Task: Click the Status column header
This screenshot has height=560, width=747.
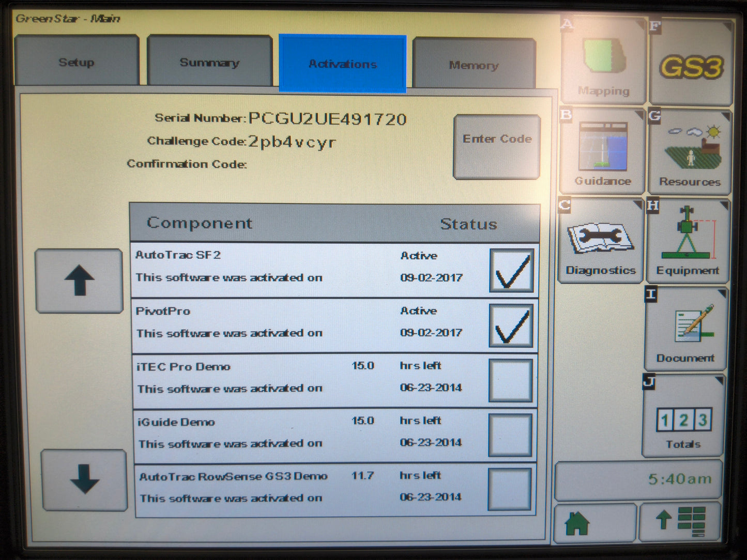Action: [x=468, y=224]
